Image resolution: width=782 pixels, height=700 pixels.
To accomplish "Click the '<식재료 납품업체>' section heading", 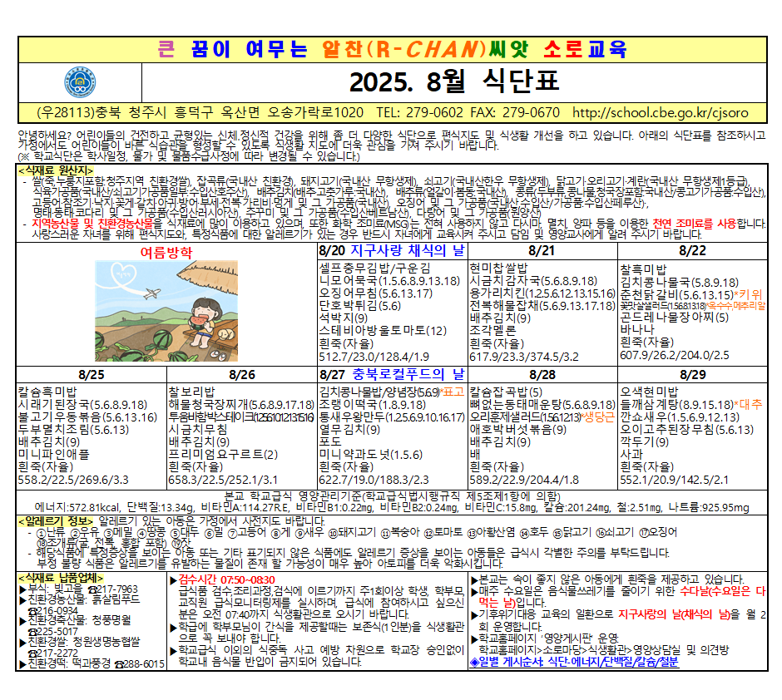I will click(61, 578).
